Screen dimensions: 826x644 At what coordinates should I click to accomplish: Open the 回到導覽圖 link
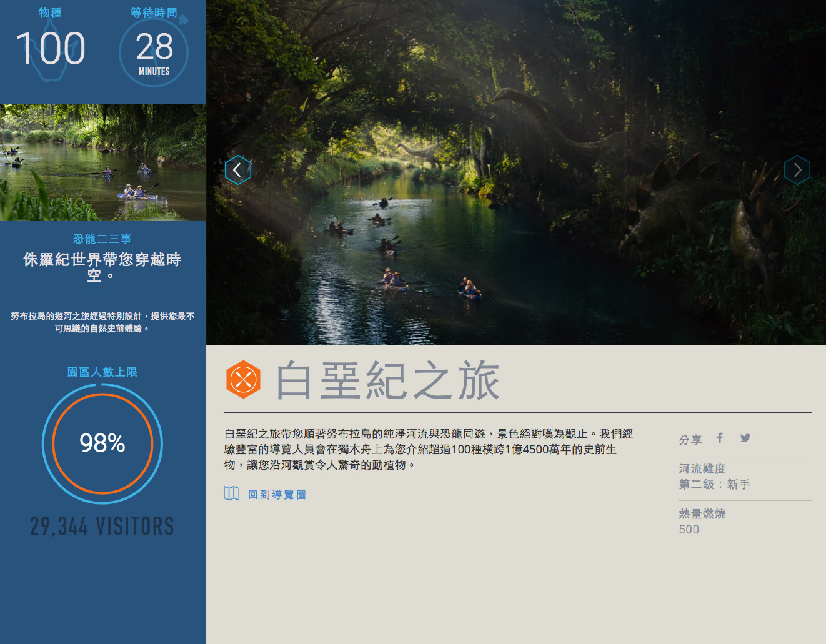(277, 495)
